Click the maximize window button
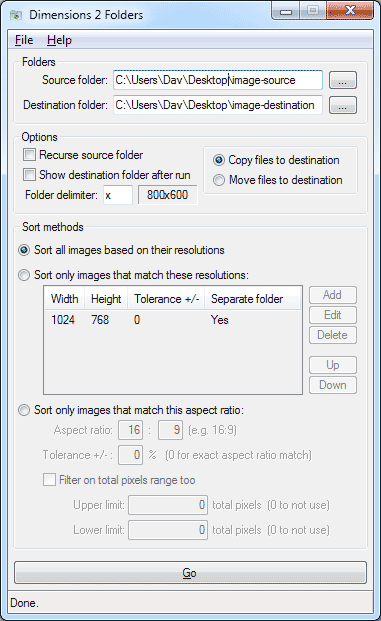Screen dimensions: 381x621 click(x=313, y=11)
